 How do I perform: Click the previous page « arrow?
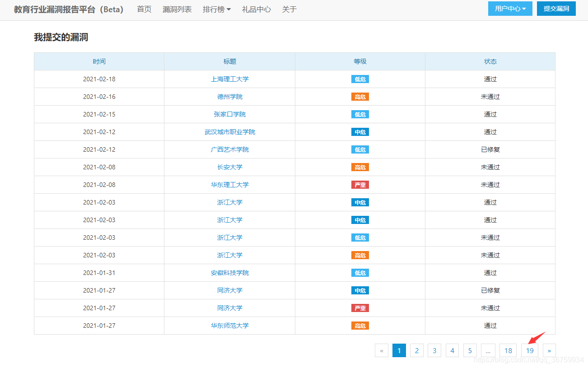click(x=382, y=350)
